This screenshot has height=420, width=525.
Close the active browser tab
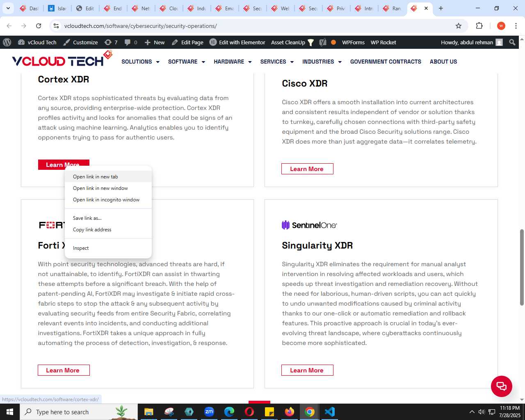click(426, 8)
